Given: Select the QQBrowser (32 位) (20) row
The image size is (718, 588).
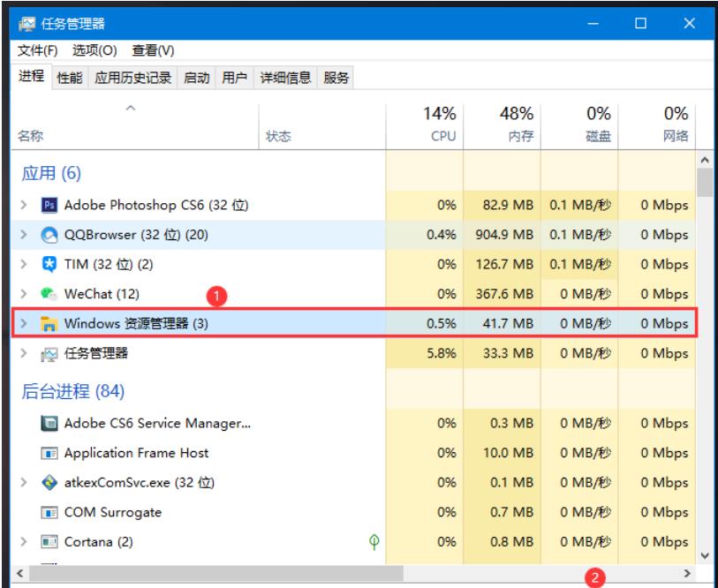Looking at the screenshot, I should 353,235.
